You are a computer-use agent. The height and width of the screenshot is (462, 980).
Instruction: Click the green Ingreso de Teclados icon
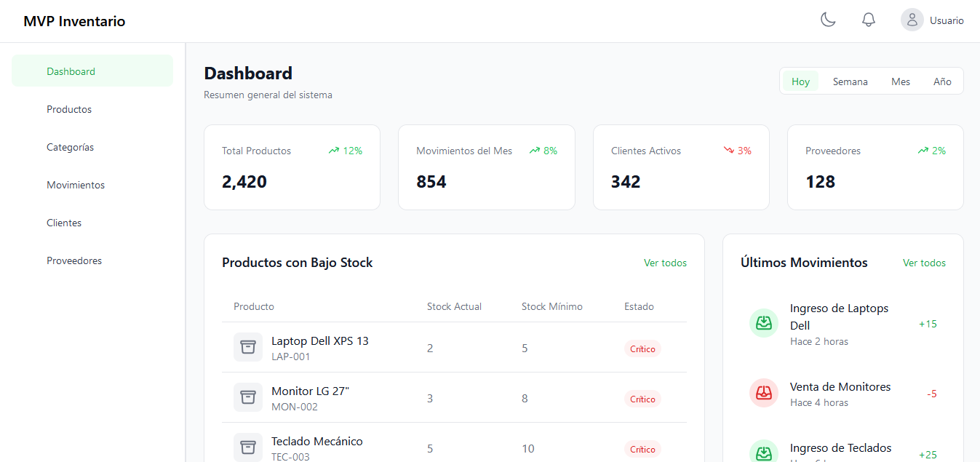764,451
